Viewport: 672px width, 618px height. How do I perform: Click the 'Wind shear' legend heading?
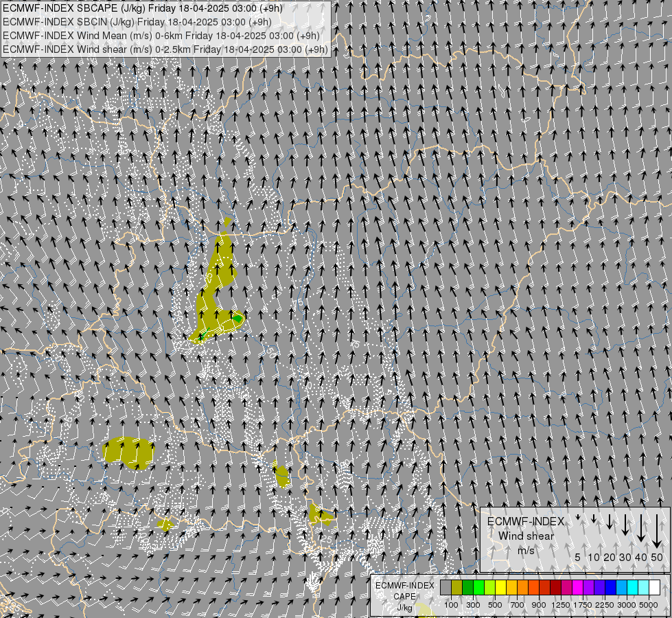point(526,536)
